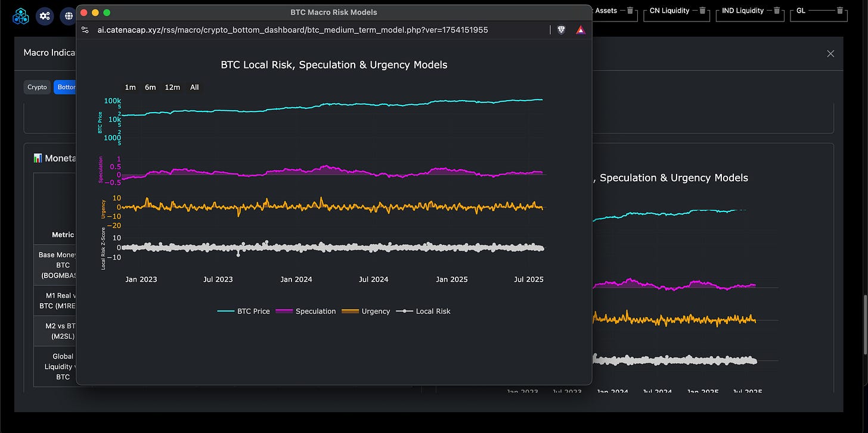Toggle Local Risk legend entry

coord(423,311)
